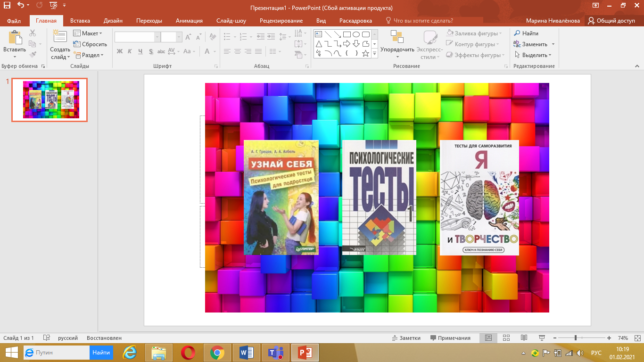Zoom in with the plus button
Screen dimensions: 644x362
pos(609,338)
